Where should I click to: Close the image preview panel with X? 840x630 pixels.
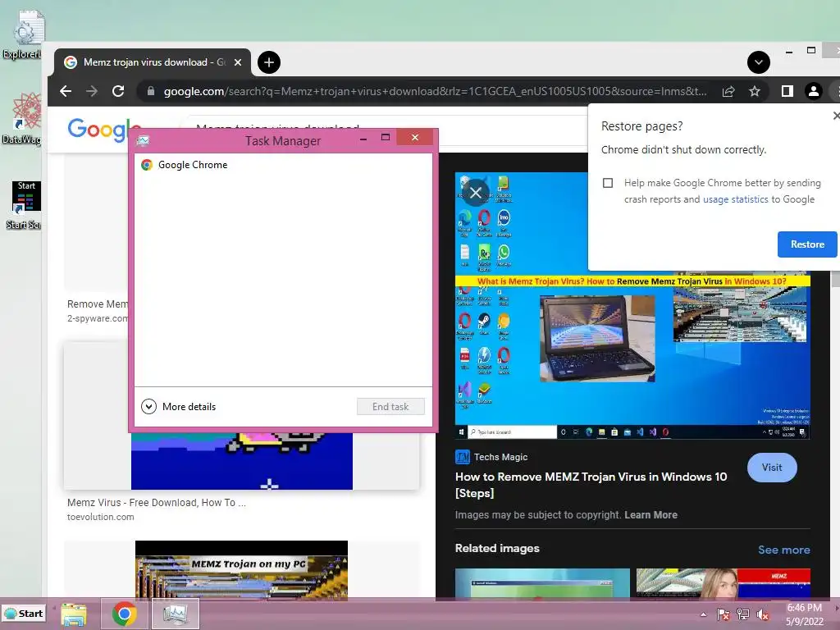coord(475,192)
